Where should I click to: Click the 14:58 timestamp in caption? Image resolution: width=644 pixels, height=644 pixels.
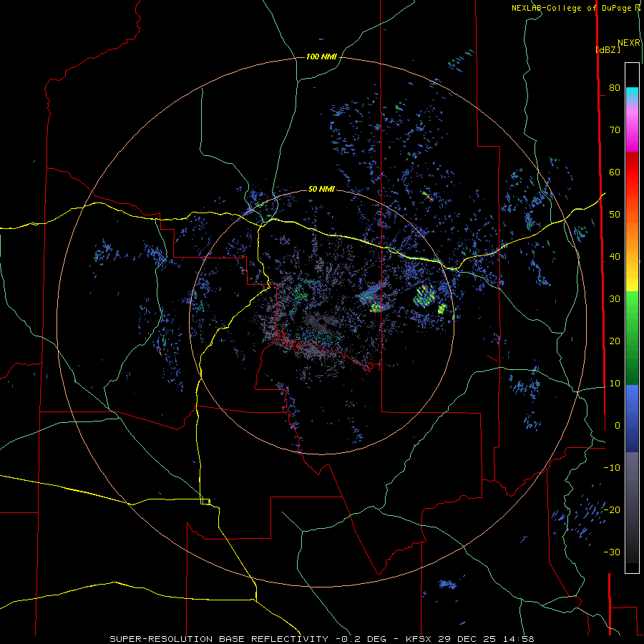(520, 639)
